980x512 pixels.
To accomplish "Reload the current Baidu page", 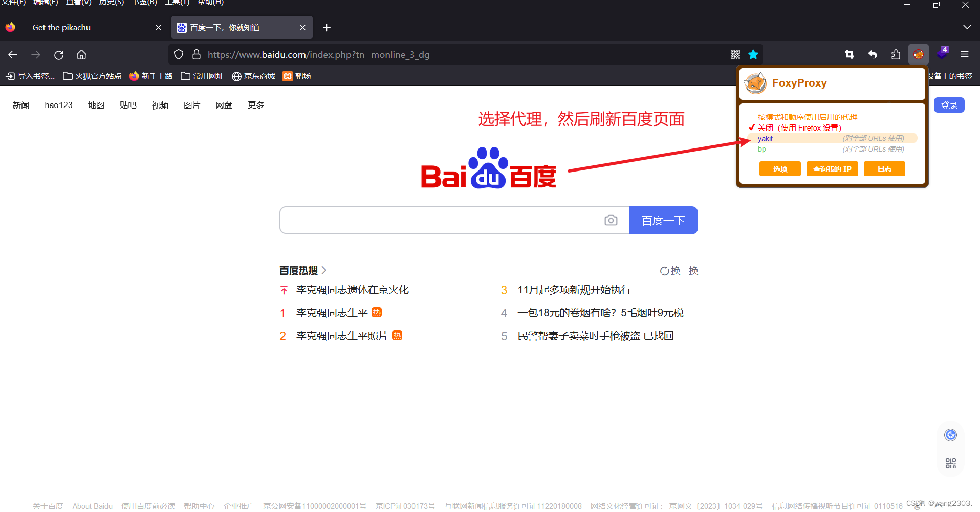I will [x=59, y=55].
